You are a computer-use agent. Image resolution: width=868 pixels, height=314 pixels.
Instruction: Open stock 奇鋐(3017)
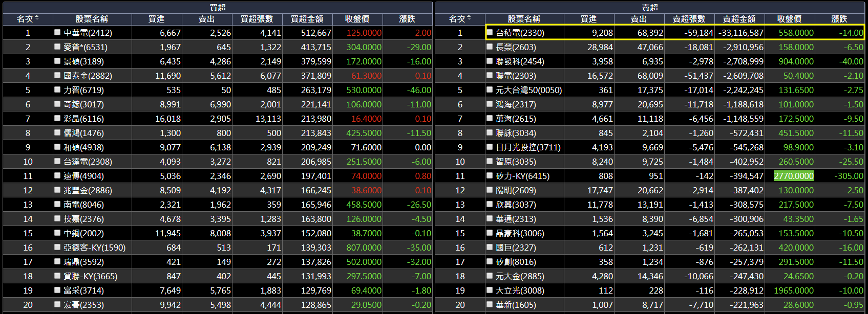(x=83, y=104)
